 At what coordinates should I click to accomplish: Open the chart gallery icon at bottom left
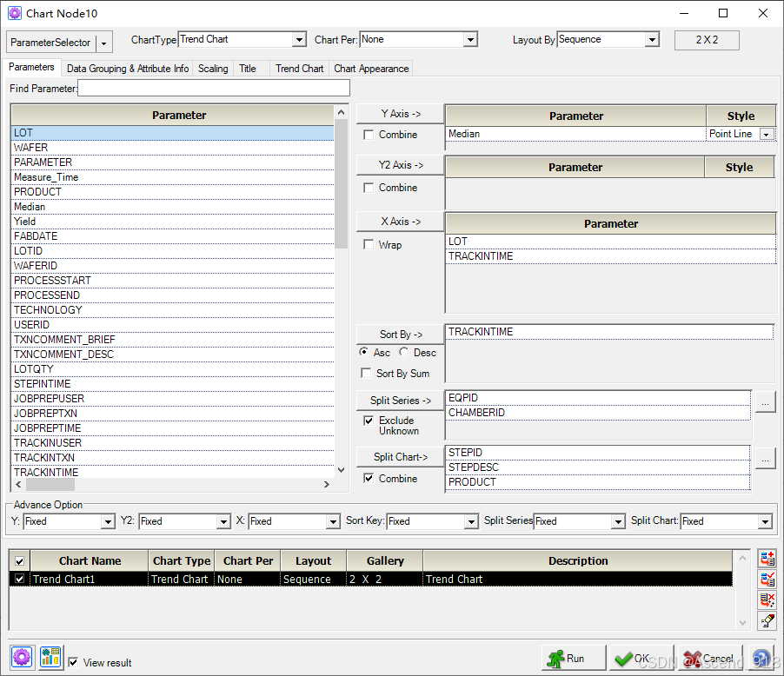(x=50, y=658)
